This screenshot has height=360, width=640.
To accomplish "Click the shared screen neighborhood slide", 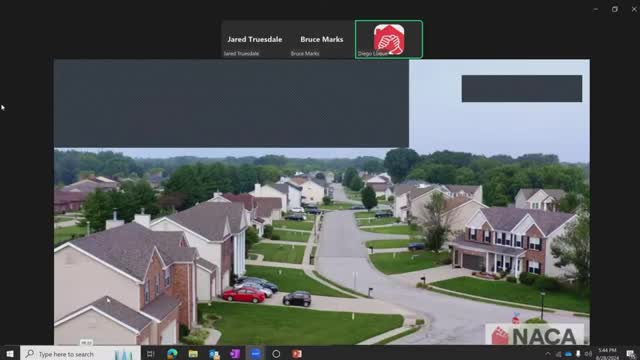I will point(322,202).
